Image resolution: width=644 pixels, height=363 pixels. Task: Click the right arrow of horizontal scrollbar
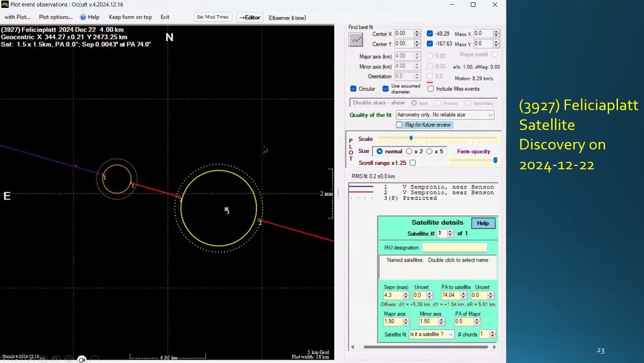496,347
